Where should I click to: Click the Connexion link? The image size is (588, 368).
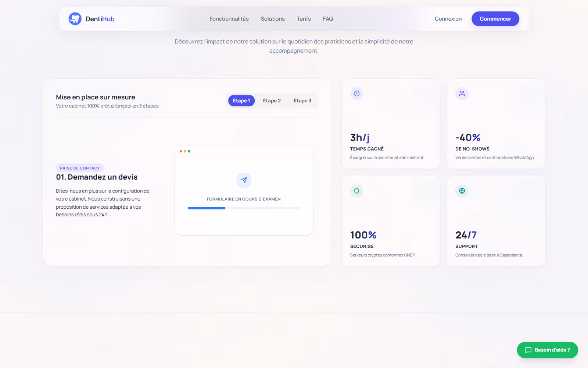point(448,19)
